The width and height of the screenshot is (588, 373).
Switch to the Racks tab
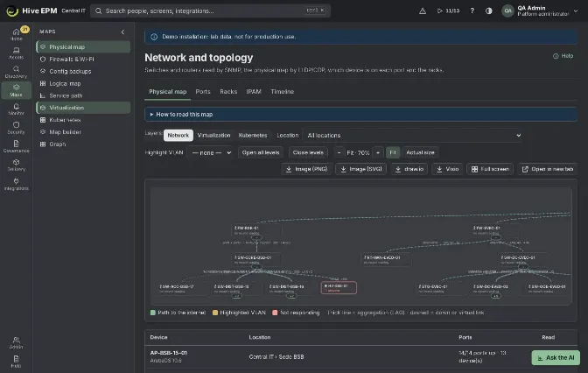228,92
